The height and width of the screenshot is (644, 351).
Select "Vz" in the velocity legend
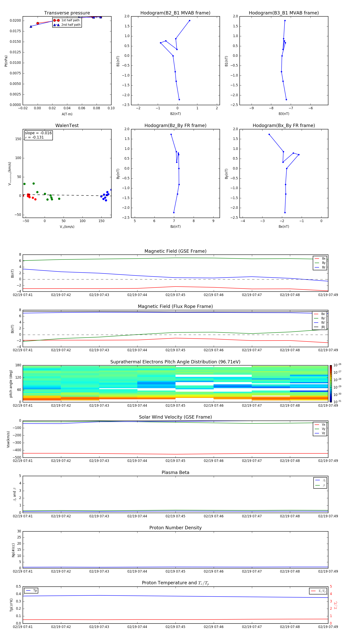click(320, 433)
